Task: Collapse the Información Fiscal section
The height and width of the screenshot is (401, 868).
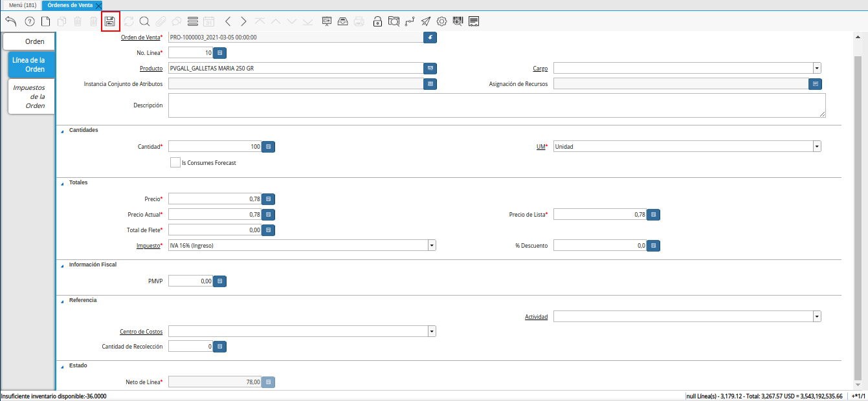Action: coord(63,265)
